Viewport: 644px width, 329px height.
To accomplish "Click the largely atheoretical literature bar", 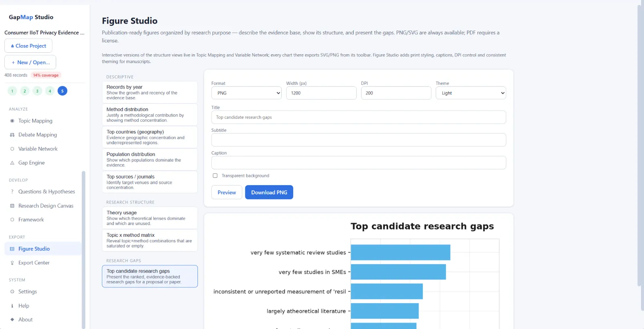I will (x=385, y=311).
